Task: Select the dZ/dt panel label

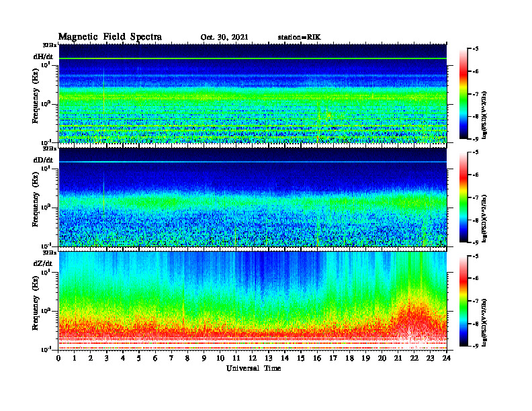Action: 43,263
